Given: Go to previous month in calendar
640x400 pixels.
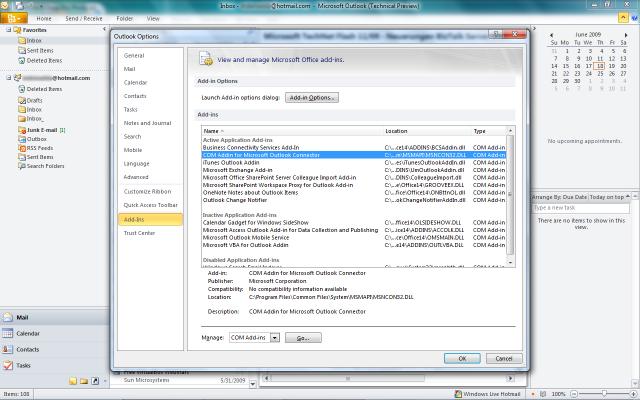Looking at the screenshot, I should [551, 35].
